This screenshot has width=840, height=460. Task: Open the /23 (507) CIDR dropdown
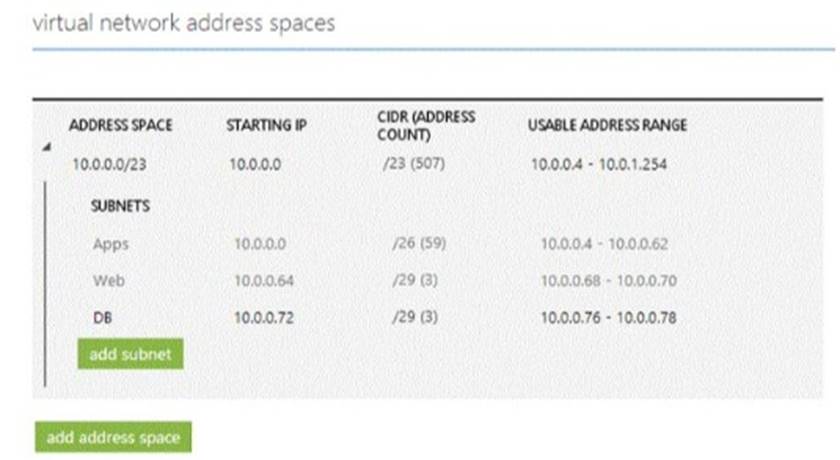[414, 163]
